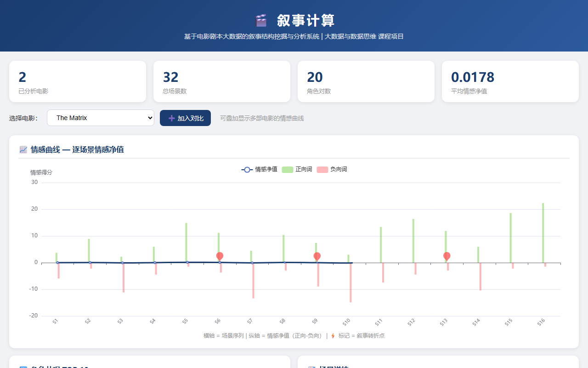Viewport: 588px width, 368px height.
Task: Click the clapperboard icon in the header
Action: tap(261, 21)
